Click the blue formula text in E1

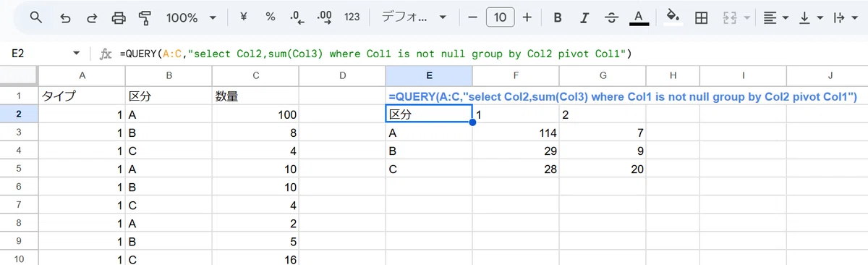[x=622, y=96]
